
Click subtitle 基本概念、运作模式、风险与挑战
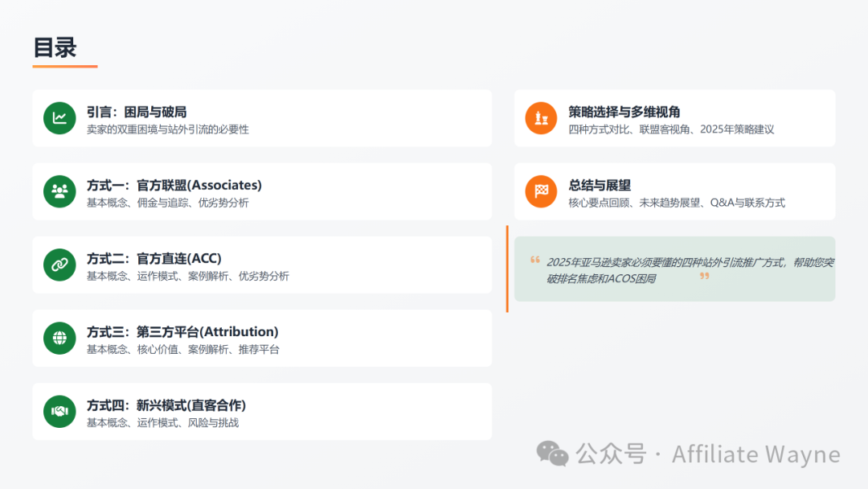click(162, 422)
